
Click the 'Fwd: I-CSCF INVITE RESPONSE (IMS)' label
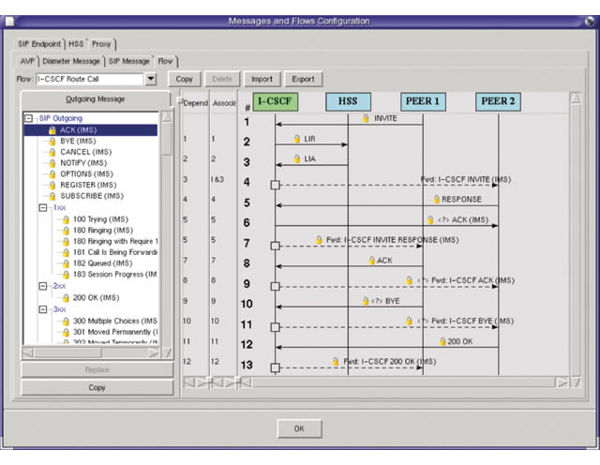click(x=393, y=240)
